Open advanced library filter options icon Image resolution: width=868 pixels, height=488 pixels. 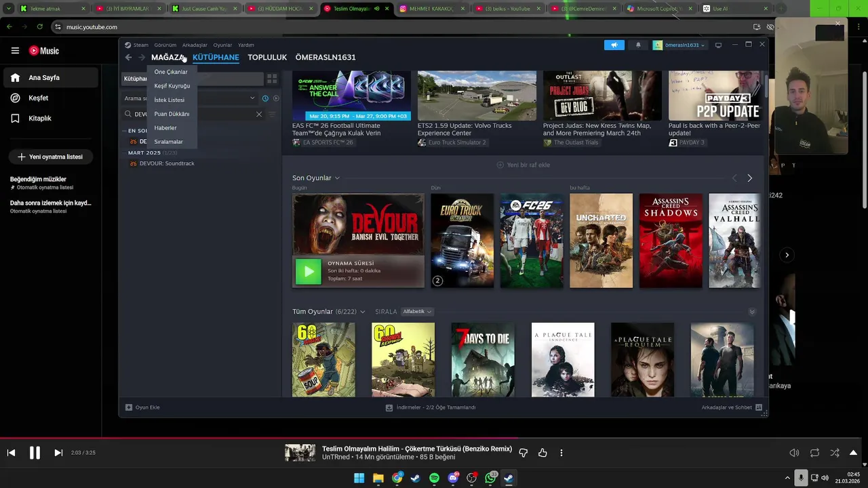pos(273,115)
